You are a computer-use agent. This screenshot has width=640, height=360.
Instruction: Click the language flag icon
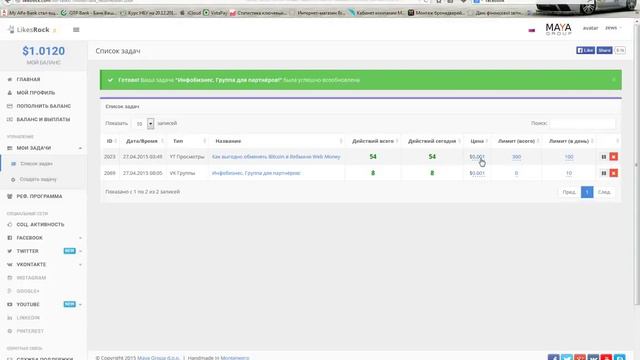(531, 30)
